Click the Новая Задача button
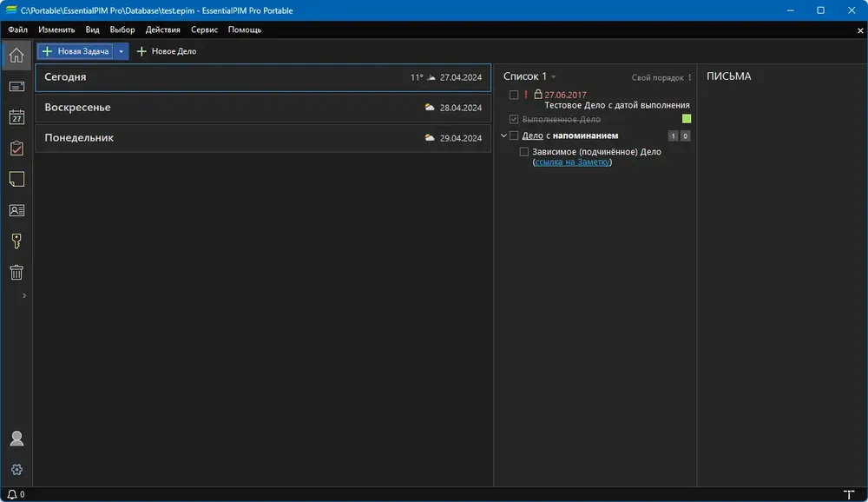This screenshot has width=868, height=502. click(76, 51)
